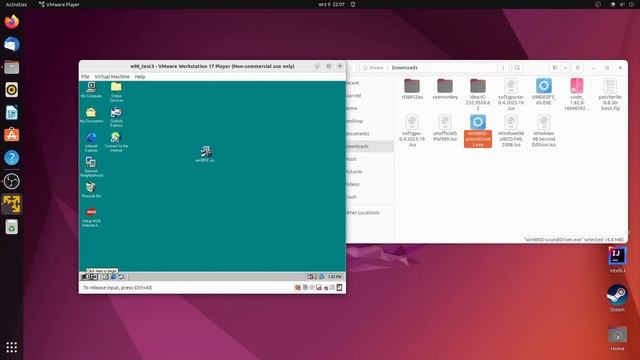This screenshot has width=640, height=360.
Task: Select Outlook Express icon in VM
Action: 116,117
